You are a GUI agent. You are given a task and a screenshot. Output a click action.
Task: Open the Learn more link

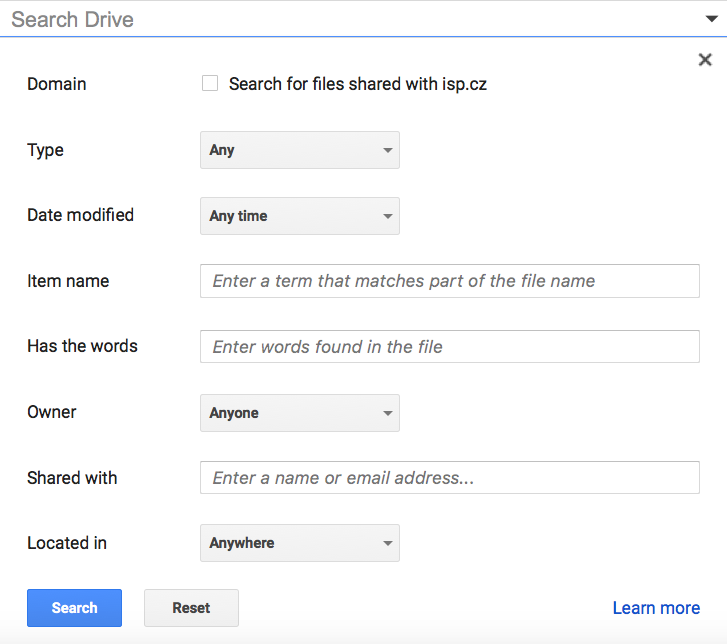click(x=656, y=608)
